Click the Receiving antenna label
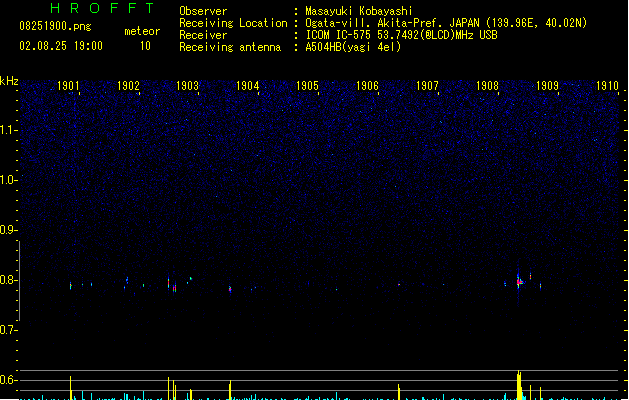Image resolution: width=629 pixels, height=400 pixels. point(230,47)
